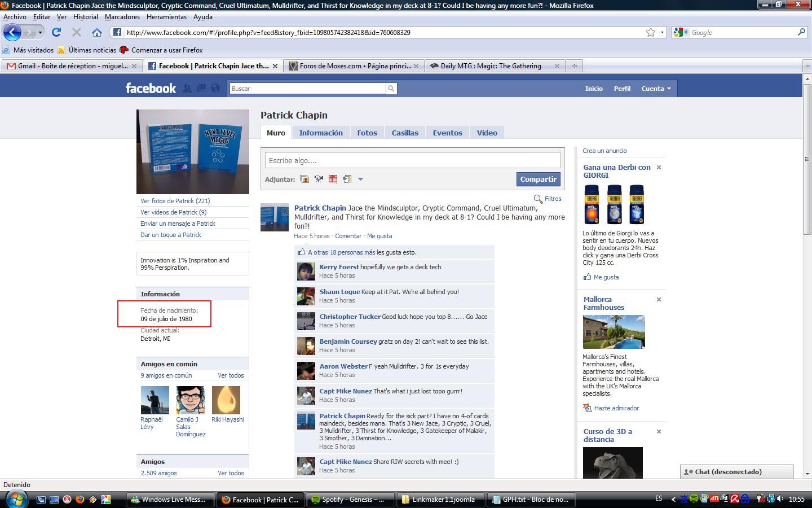Go to Firefox home page icon
The image size is (812, 508).
(97, 32)
